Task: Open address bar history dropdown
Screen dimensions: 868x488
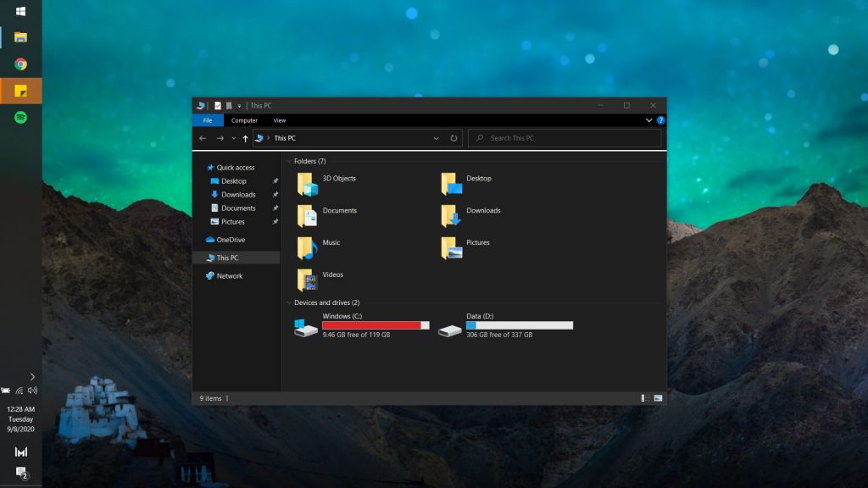Action: (437, 138)
